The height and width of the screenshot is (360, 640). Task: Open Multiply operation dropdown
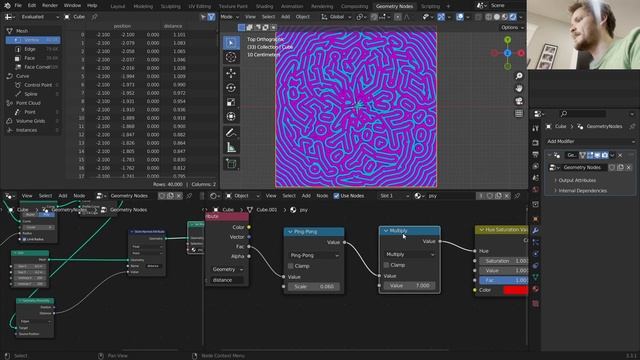click(409, 254)
